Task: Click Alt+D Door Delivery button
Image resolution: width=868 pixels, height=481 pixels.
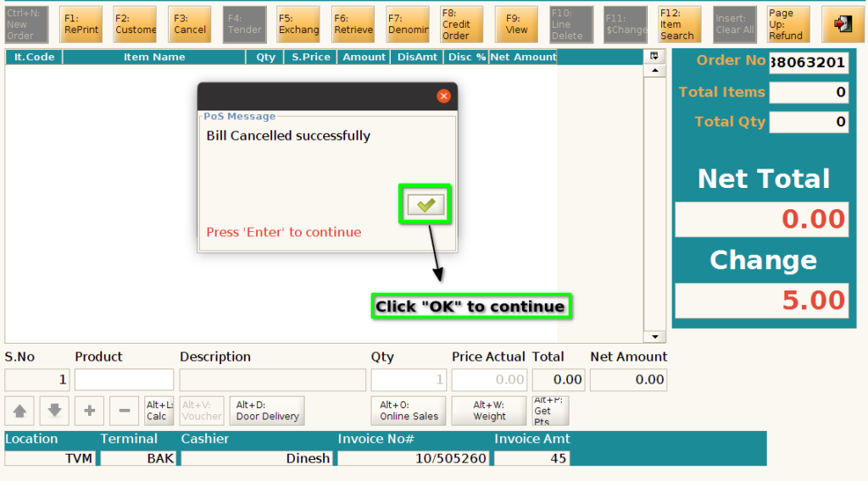Action: (x=267, y=411)
